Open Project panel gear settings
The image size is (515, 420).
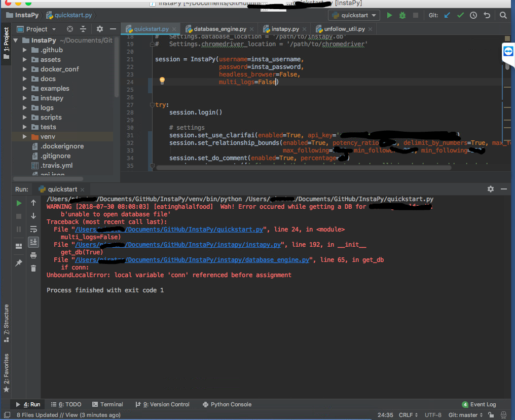tap(100, 29)
